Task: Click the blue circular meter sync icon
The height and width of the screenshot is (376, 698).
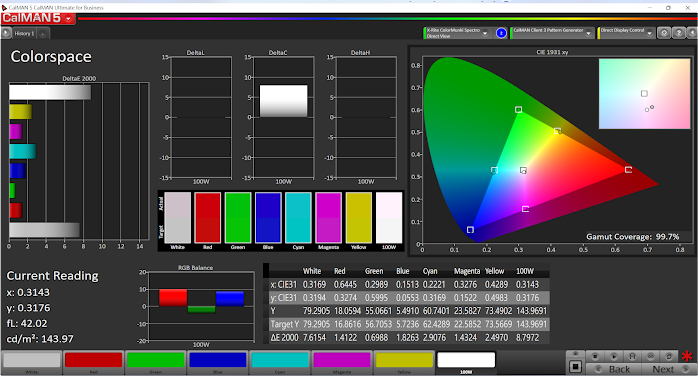Action: coord(501,33)
